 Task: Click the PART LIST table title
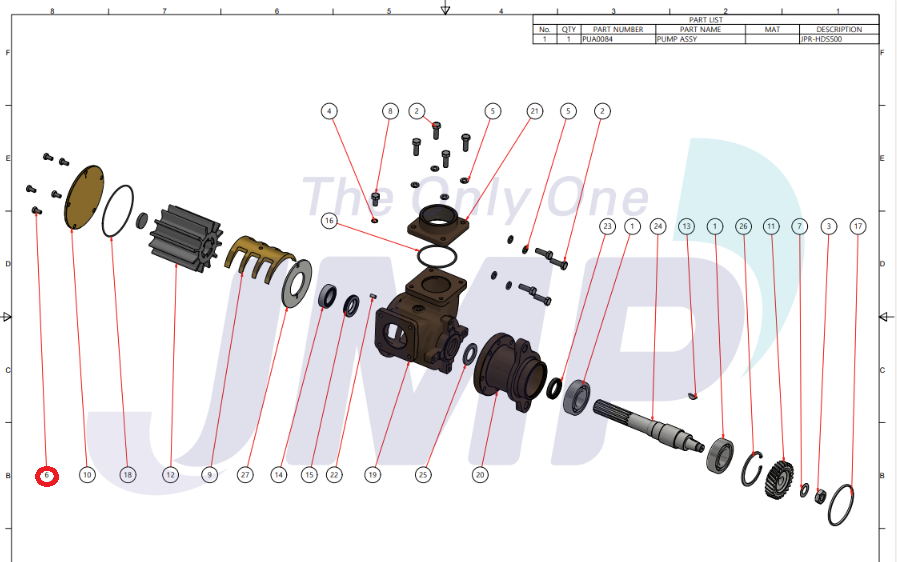pos(705,19)
